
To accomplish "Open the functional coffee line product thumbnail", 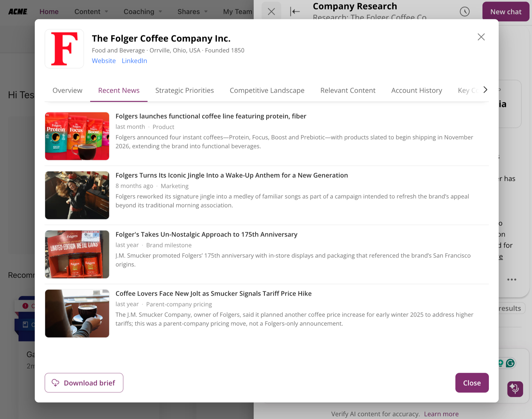I will (x=77, y=136).
